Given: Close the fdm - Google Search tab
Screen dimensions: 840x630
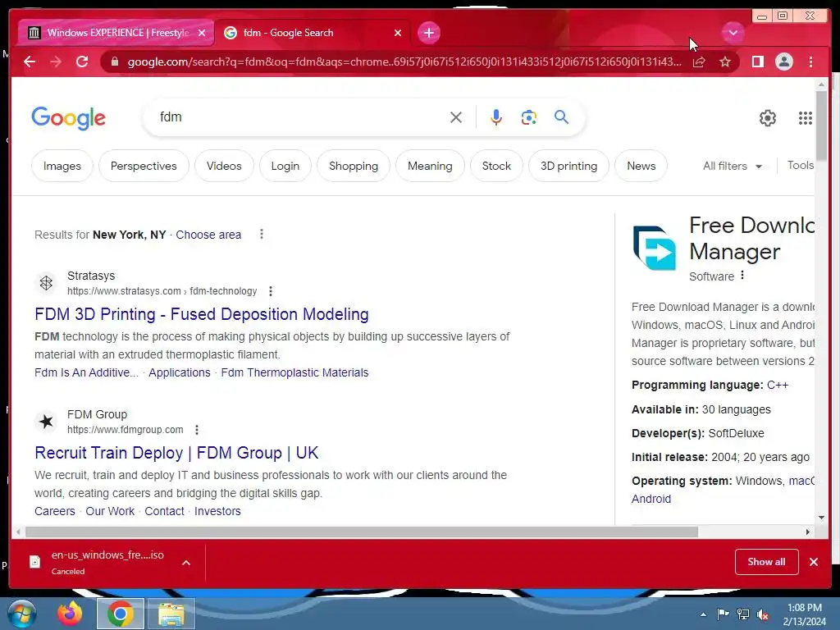Looking at the screenshot, I should (x=398, y=33).
